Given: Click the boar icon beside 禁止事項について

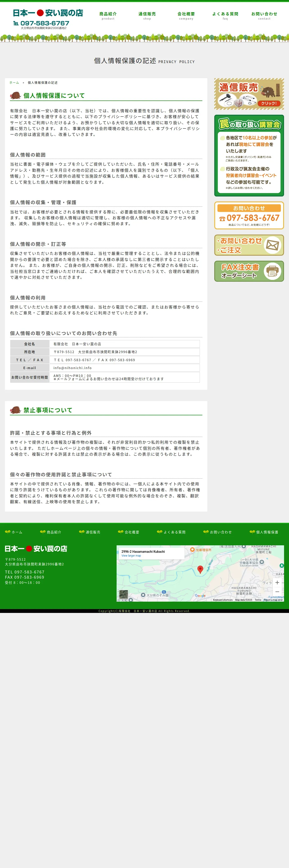Looking at the screenshot, I should coord(16,410).
